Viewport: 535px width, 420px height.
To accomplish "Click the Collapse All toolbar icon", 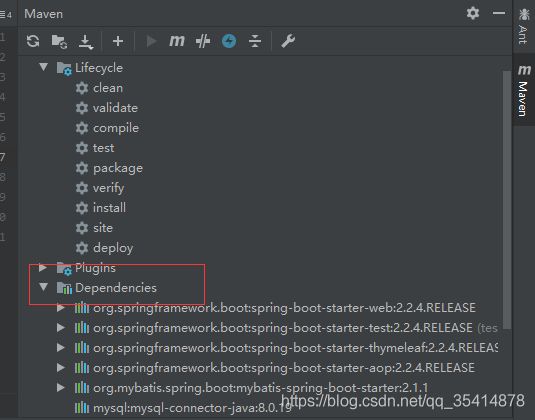I will pyautogui.click(x=255, y=41).
